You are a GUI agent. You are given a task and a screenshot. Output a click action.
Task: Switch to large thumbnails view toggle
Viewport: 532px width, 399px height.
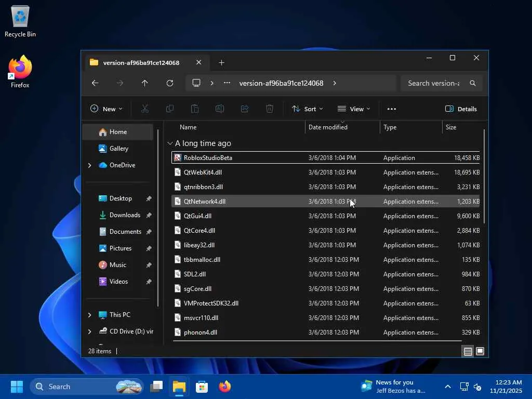click(x=480, y=351)
